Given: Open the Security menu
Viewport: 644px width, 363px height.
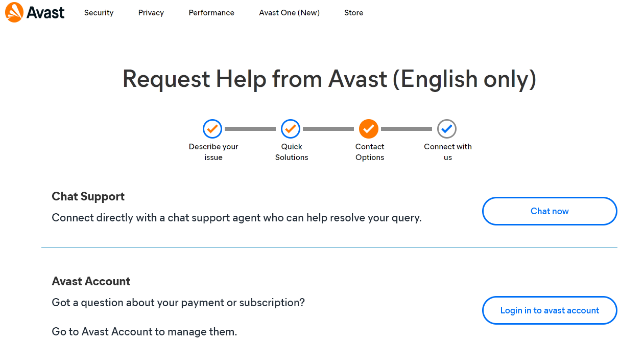Looking at the screenshot, I should pyautogui.click(x=99, y=13).
